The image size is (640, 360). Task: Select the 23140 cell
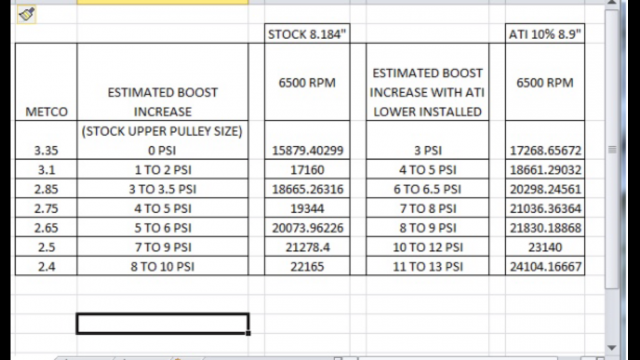545,247
